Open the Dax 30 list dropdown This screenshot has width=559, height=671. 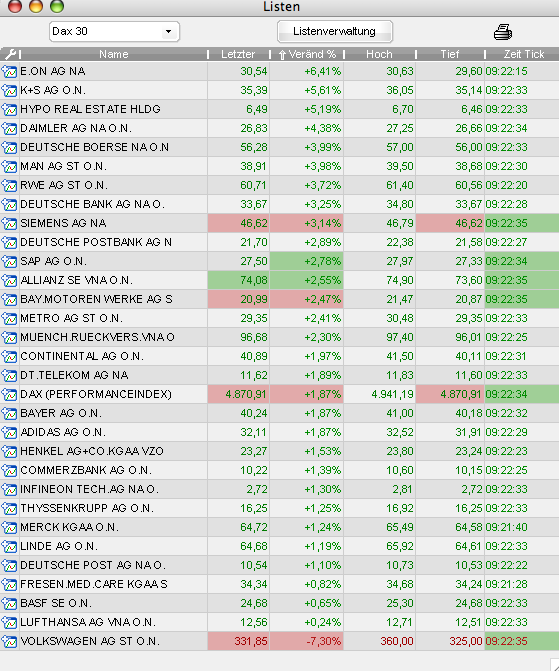(x=114, y=31)
